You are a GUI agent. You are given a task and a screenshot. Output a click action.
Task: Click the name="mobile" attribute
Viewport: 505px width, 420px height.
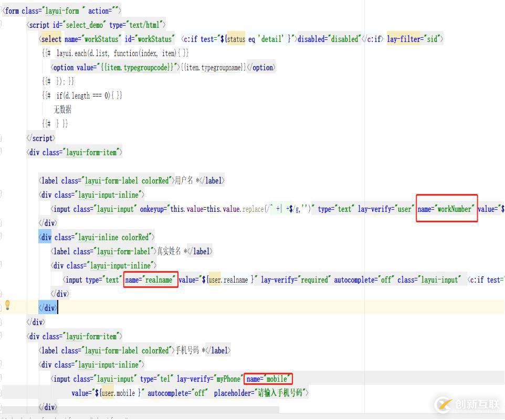point(268,379)
